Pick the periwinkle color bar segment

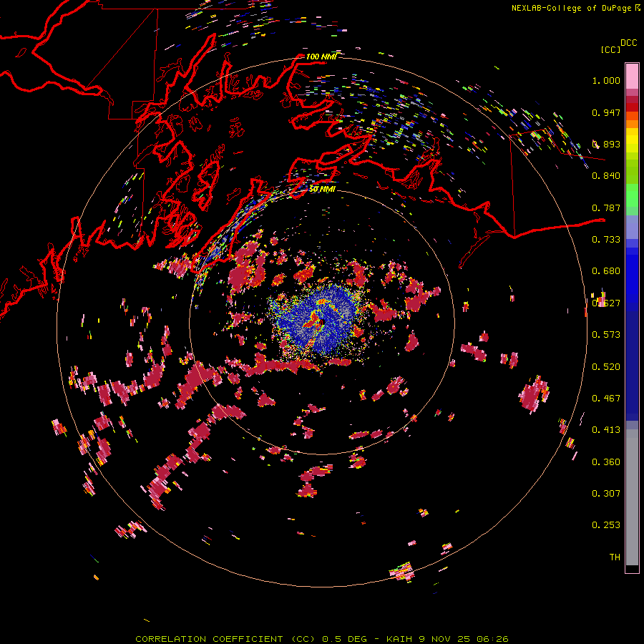pyautogui.click(x=632, y=227)
